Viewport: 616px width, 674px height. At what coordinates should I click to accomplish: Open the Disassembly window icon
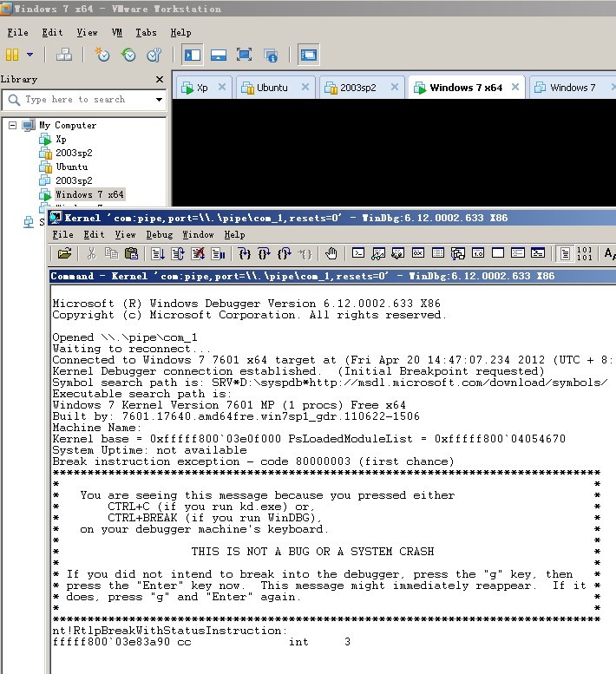478,253
